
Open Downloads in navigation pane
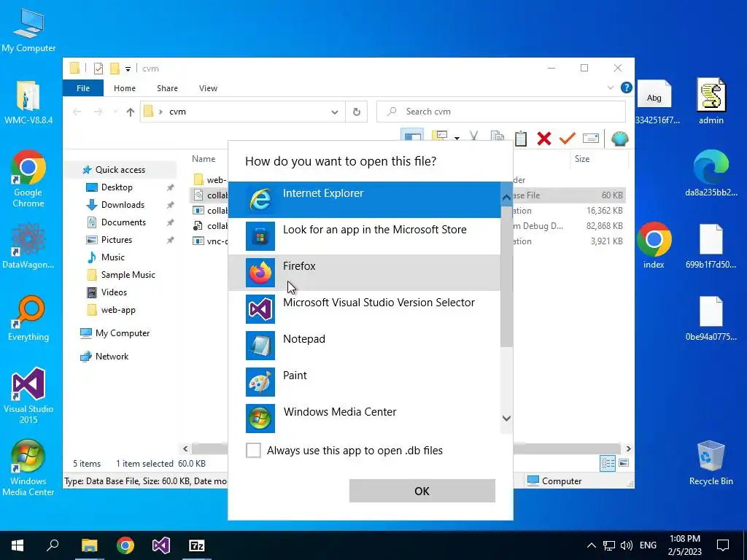click(123, 205)
